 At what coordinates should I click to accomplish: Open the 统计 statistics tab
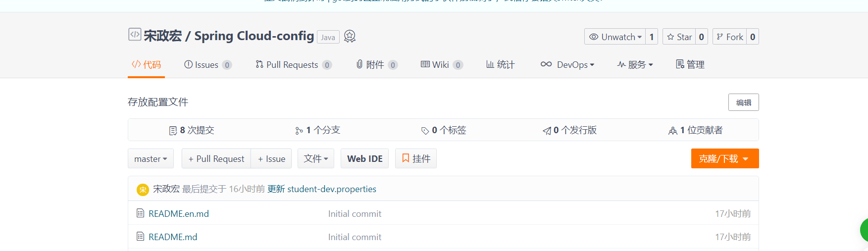tap(500, 65)
